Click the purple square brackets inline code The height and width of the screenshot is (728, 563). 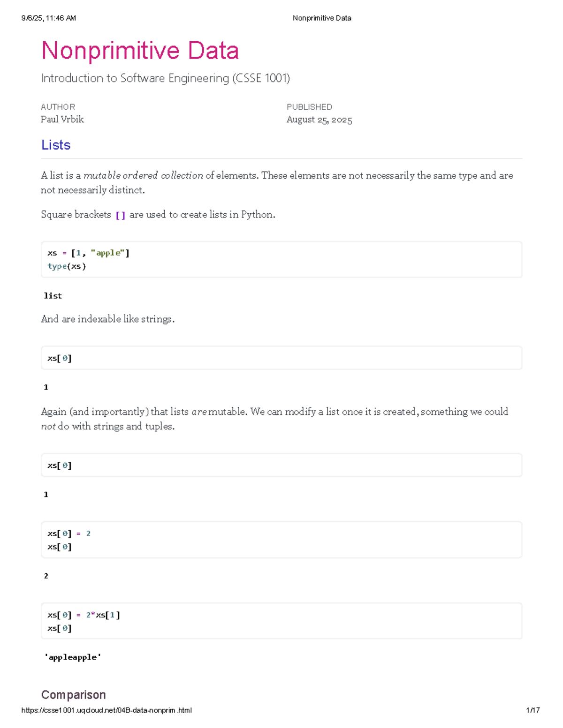(121, 215)
